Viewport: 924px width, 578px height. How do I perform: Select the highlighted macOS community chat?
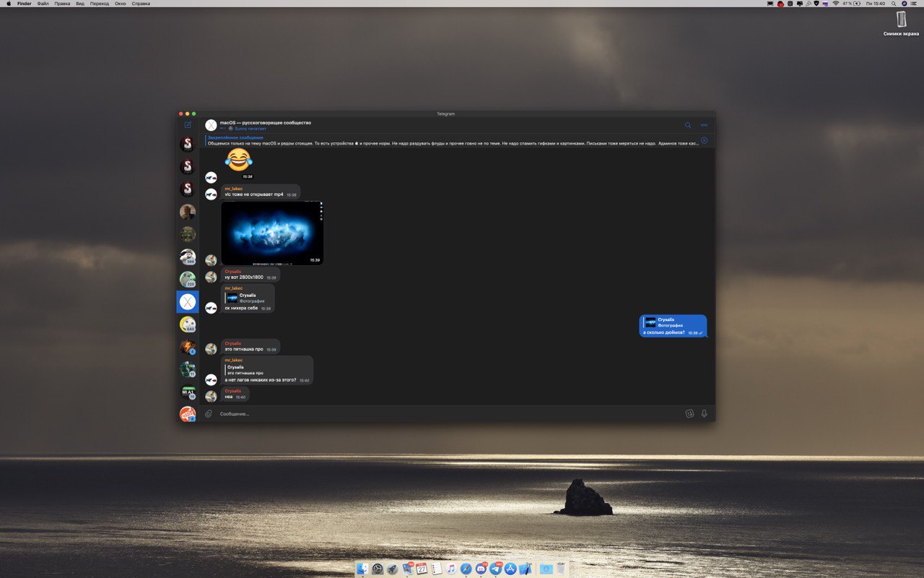point(188,302)
